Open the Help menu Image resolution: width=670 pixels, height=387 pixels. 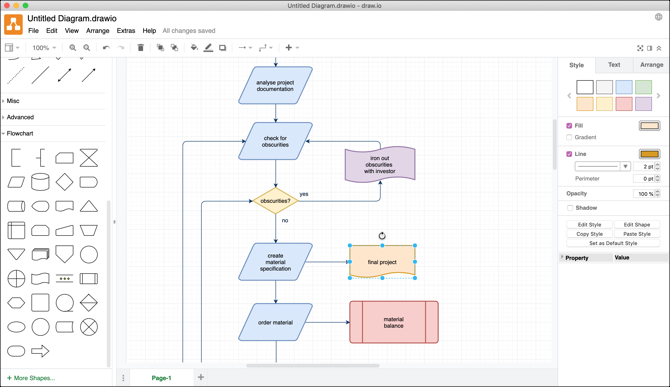[149, 31]
